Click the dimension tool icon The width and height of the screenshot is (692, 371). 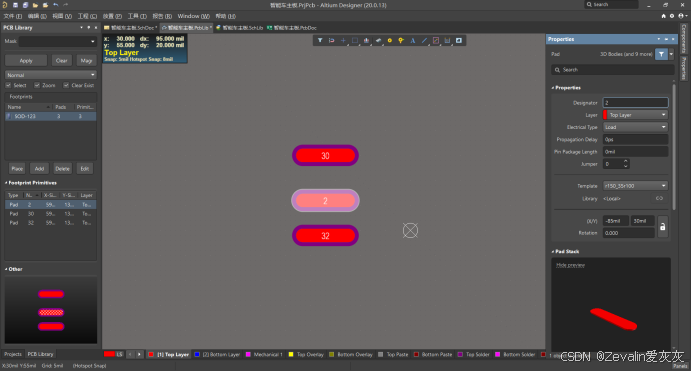[447, 40]
